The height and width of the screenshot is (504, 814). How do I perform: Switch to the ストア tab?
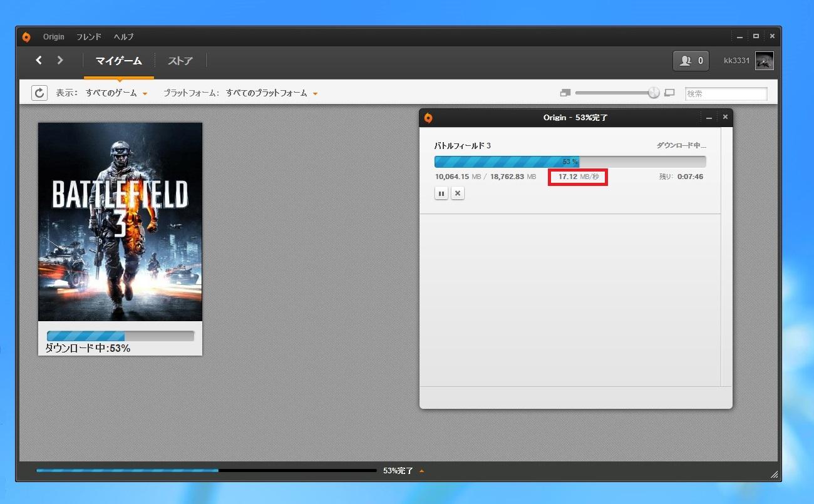click(x=180, y=61)
